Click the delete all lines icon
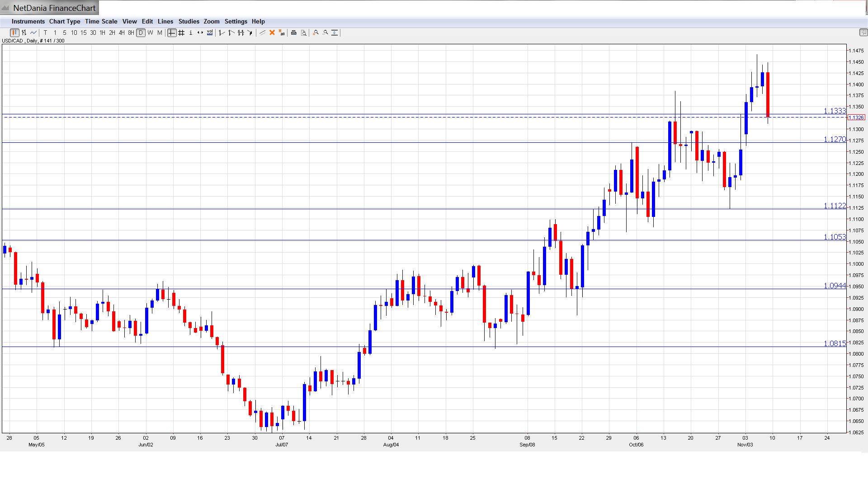 282,33
